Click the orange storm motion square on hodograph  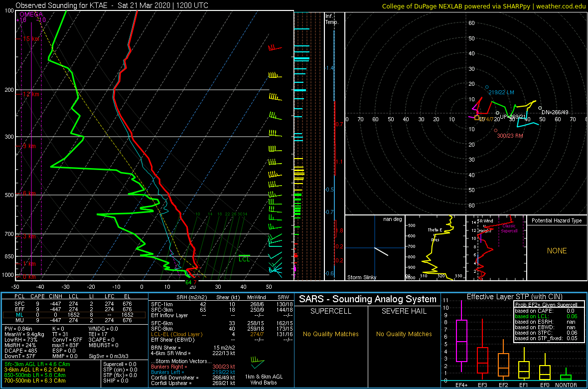477,118
